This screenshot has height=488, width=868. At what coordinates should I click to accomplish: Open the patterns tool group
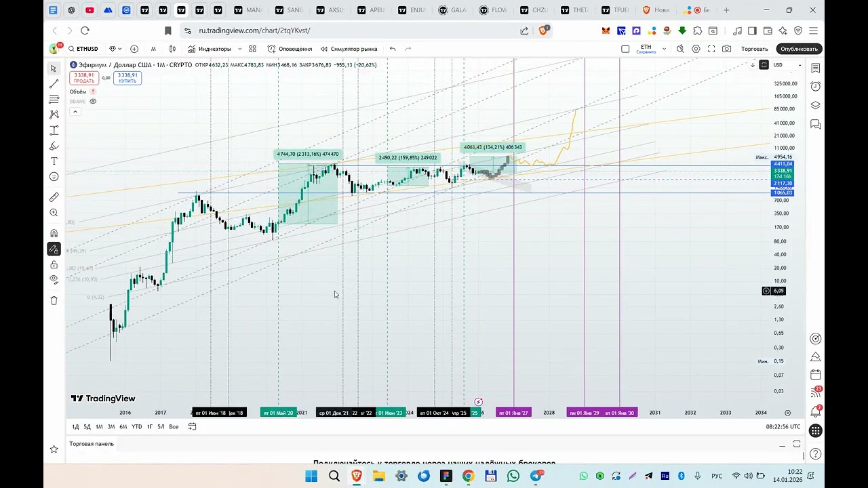(54, 115)
